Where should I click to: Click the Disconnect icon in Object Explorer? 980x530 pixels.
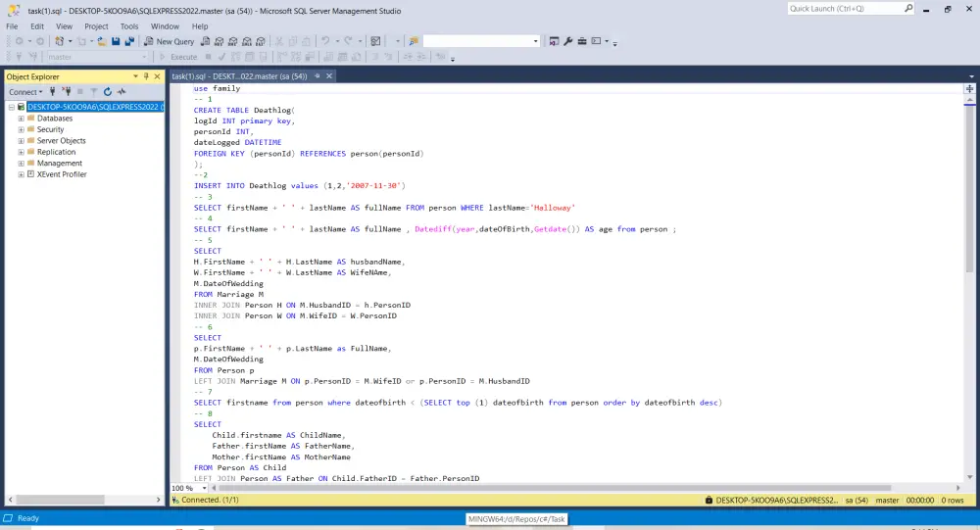click(x=66, y=92)
